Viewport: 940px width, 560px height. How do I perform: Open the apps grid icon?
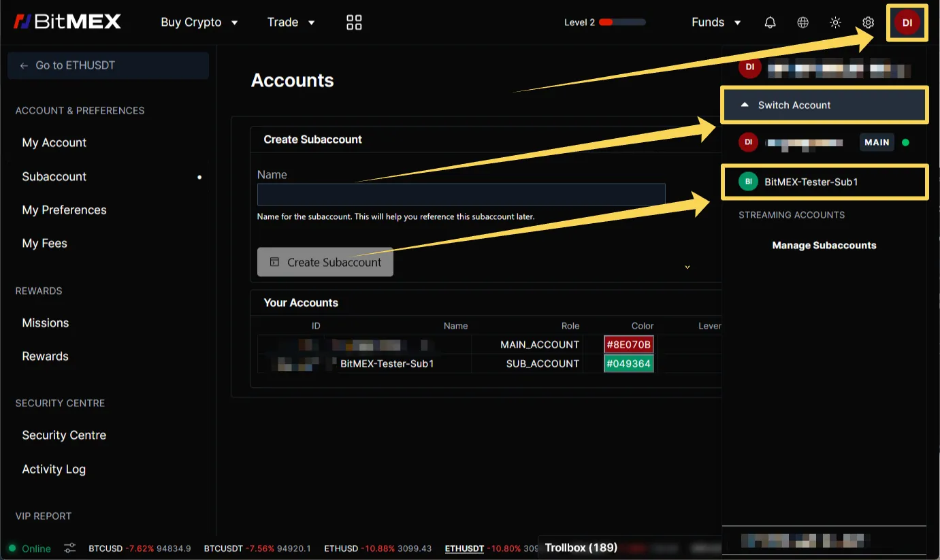(x=354, y=22)
